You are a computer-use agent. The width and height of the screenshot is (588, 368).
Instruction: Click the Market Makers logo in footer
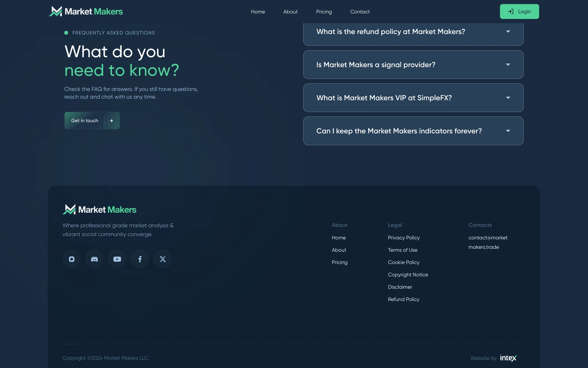(x=100, y=209)
